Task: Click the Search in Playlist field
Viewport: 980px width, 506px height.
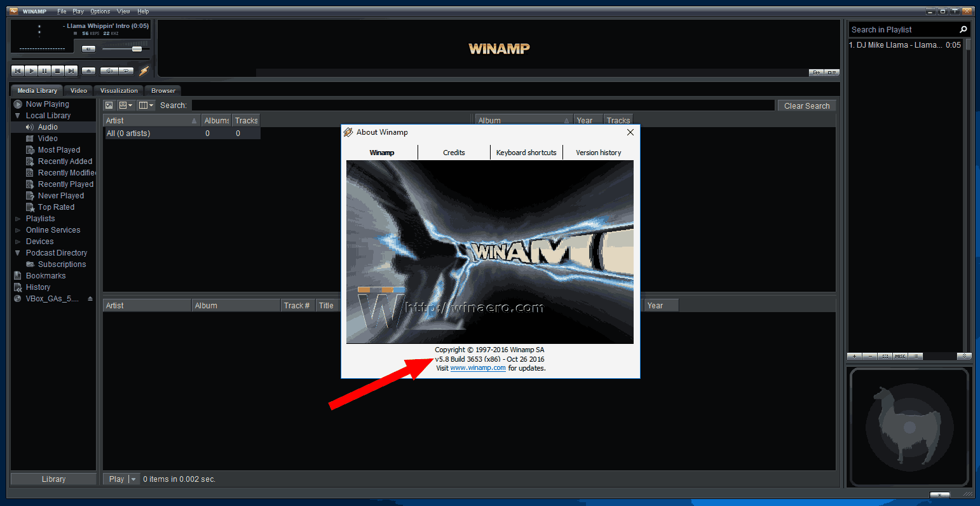Action: pyautogui.click(x=902, y=30)
